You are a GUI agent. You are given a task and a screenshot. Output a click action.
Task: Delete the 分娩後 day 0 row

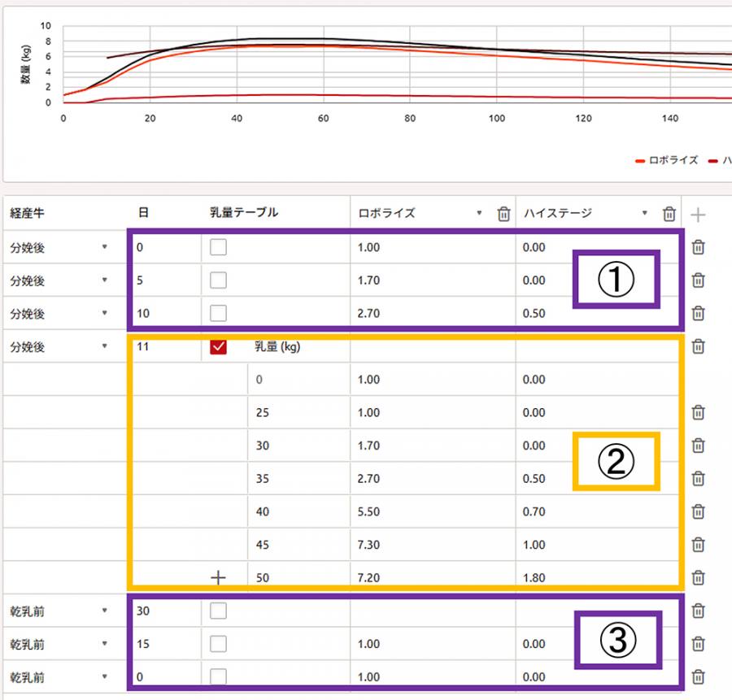coord(698,247)
